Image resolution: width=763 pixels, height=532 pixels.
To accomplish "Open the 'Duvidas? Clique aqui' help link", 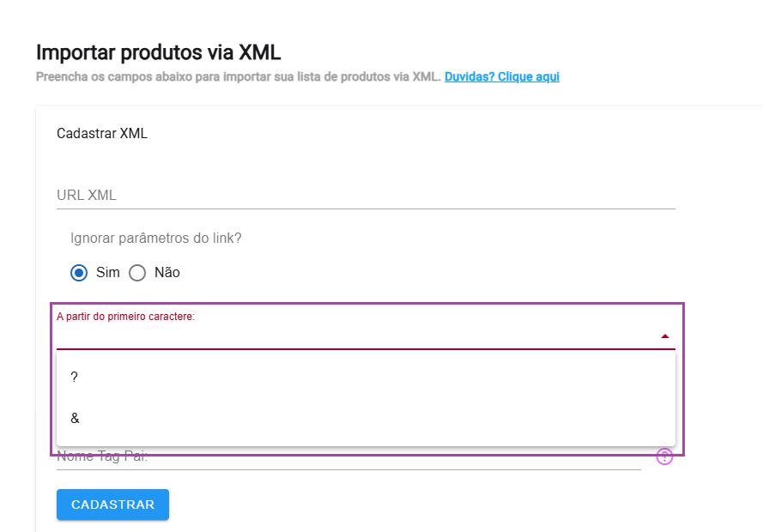I will point(502,77).
